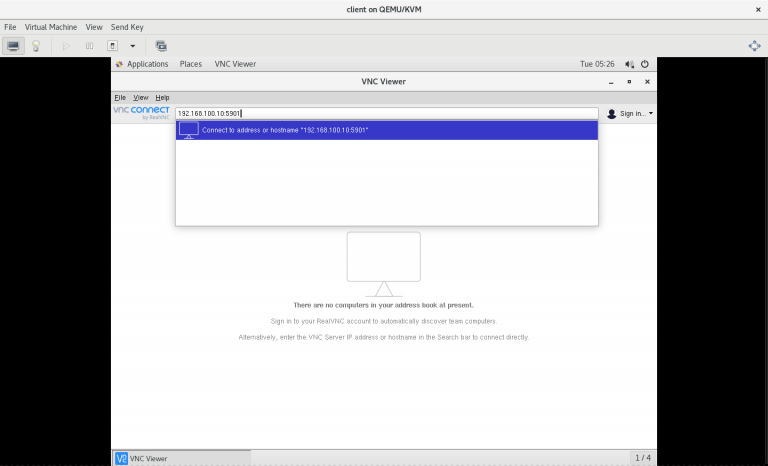Toggle fullscreen with the arrows icon
Viewport: 768px width, 466px height.
(x=754, y=46)
